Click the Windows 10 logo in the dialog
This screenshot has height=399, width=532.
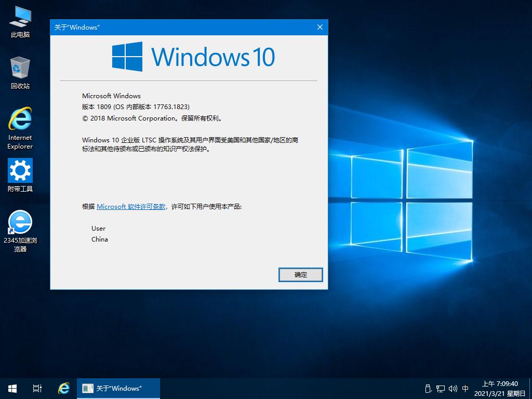click(193, 57)
